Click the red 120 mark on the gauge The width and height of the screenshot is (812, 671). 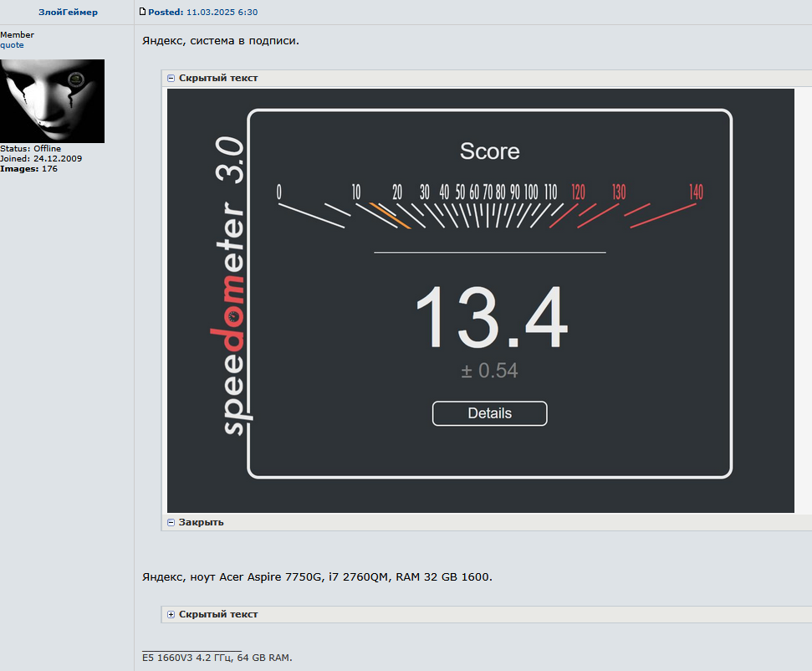click(578, 192)
